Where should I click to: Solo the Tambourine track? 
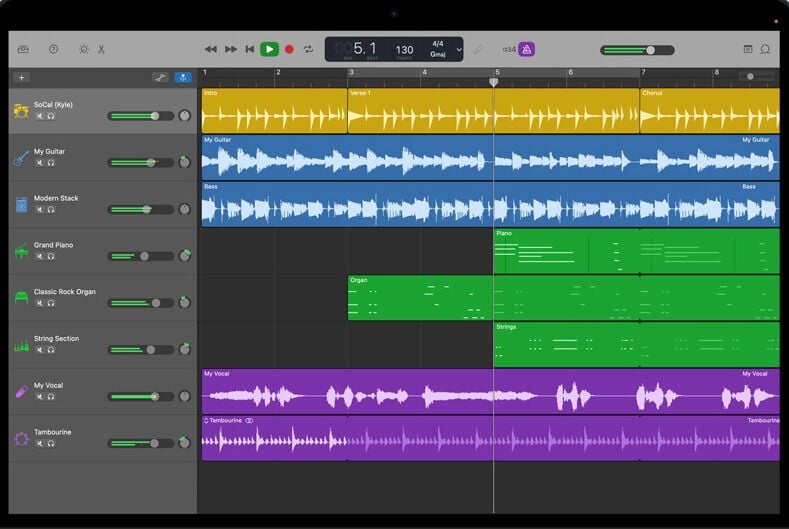point(51,444)
